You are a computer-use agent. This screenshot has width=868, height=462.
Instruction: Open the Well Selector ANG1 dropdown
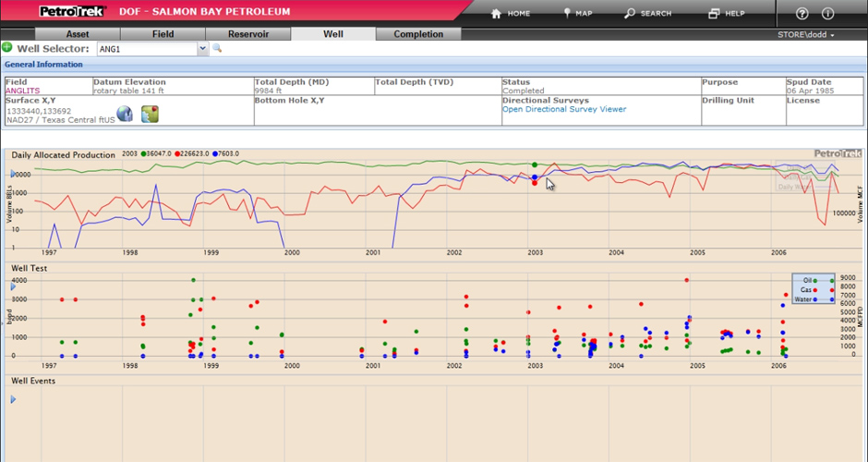click(x=203, y=49)
